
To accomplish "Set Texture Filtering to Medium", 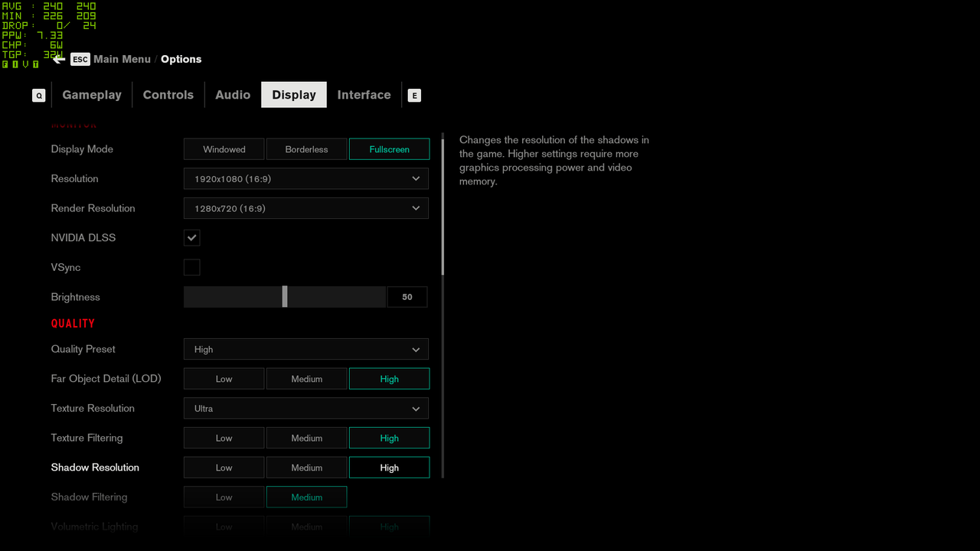I will 306,438.
